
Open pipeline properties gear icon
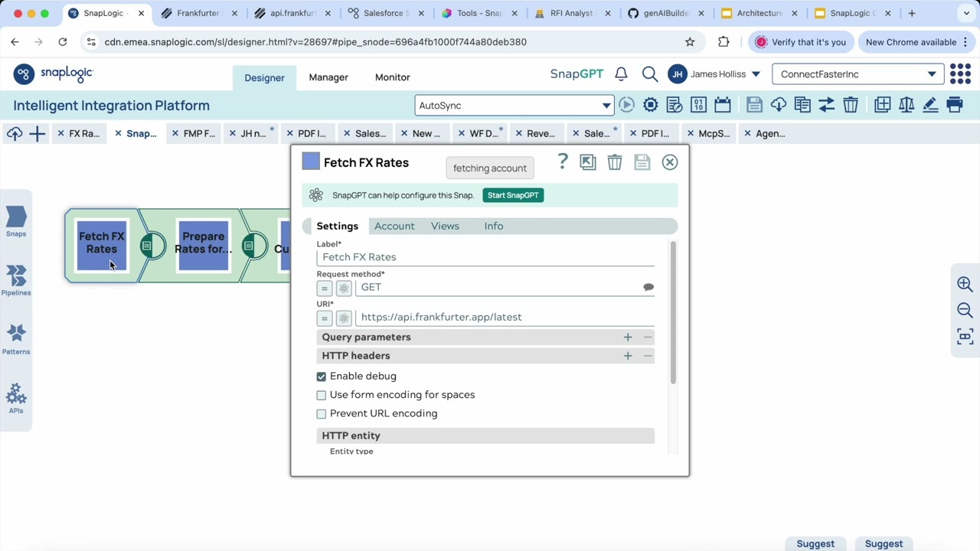click(651, 105)
